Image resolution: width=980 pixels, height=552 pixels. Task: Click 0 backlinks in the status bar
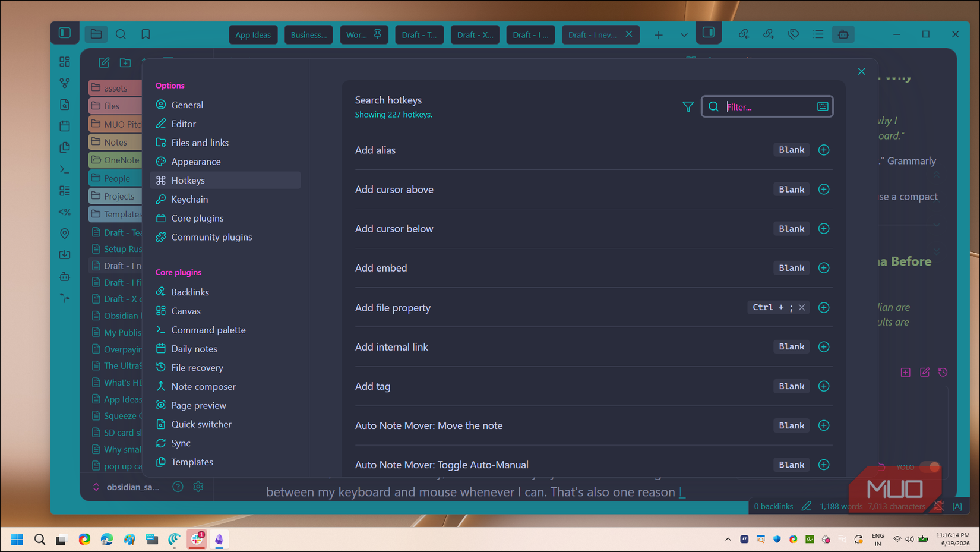coord(773,506)
